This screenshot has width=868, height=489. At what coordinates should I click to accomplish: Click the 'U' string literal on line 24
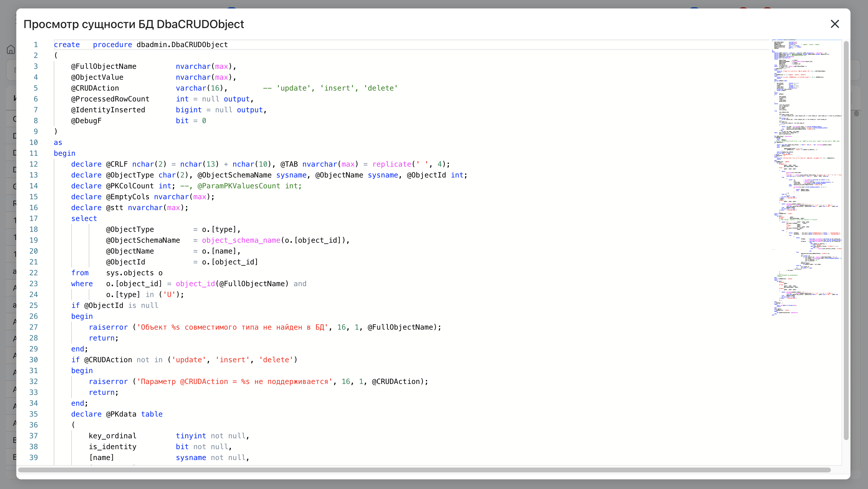coord(169,295)
